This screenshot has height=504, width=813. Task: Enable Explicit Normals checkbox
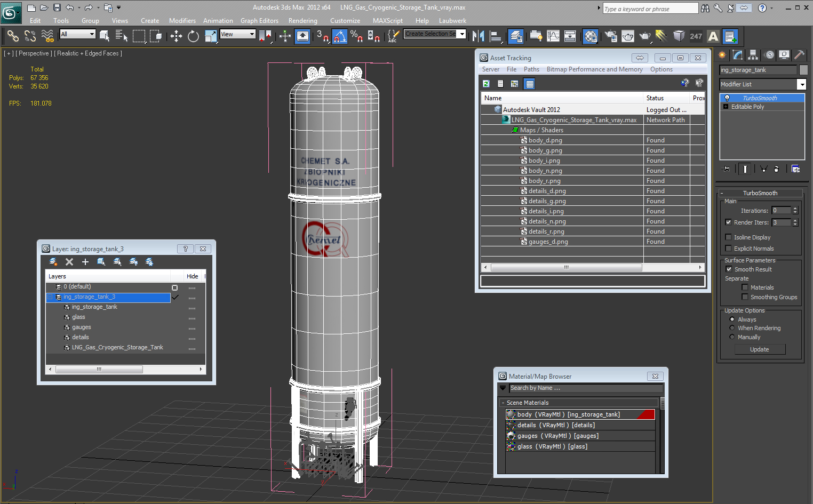(728, 249)
